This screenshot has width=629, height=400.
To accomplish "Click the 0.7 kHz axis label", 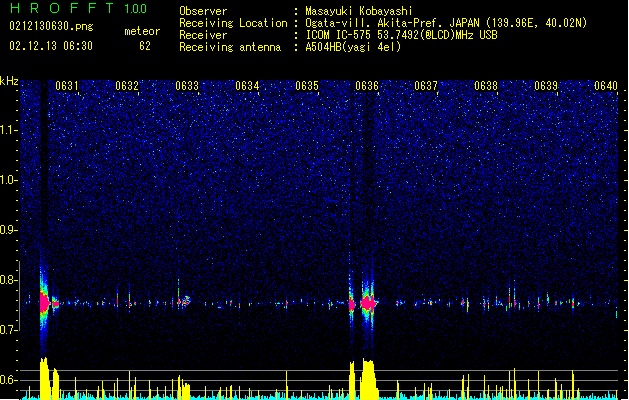I will point(9,330).
